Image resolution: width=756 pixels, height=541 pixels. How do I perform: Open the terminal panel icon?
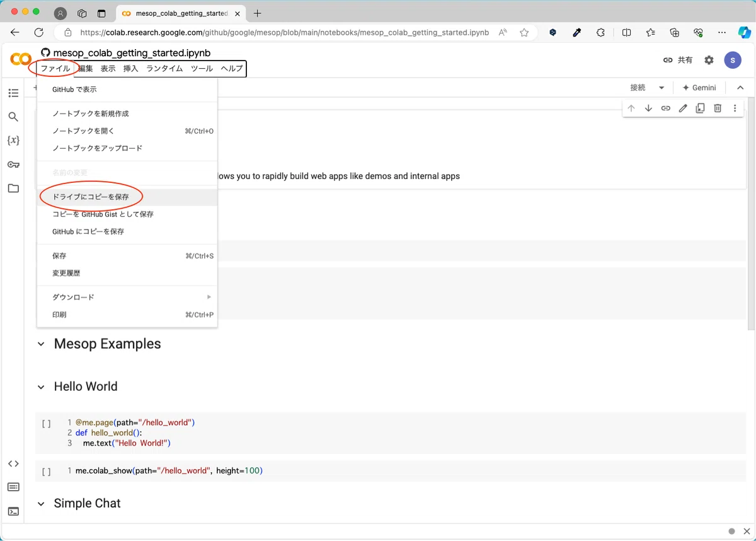pos(13,511)
